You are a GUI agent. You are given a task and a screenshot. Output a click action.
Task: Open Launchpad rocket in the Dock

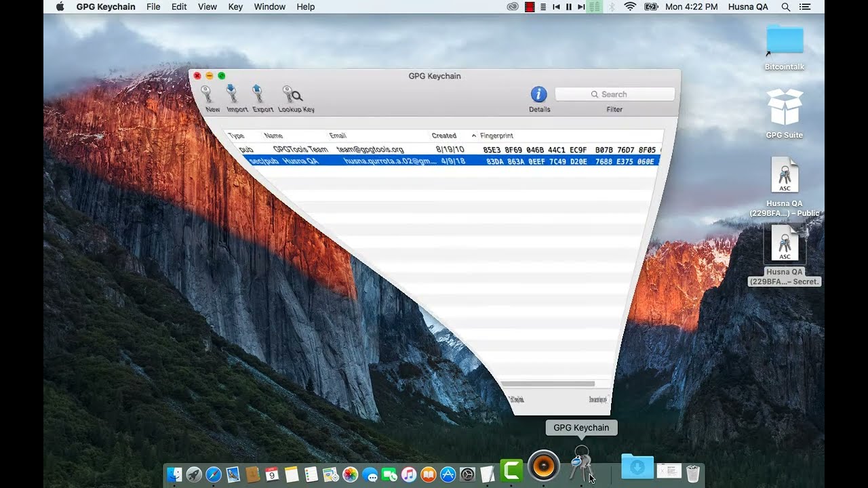pos(194,474)
